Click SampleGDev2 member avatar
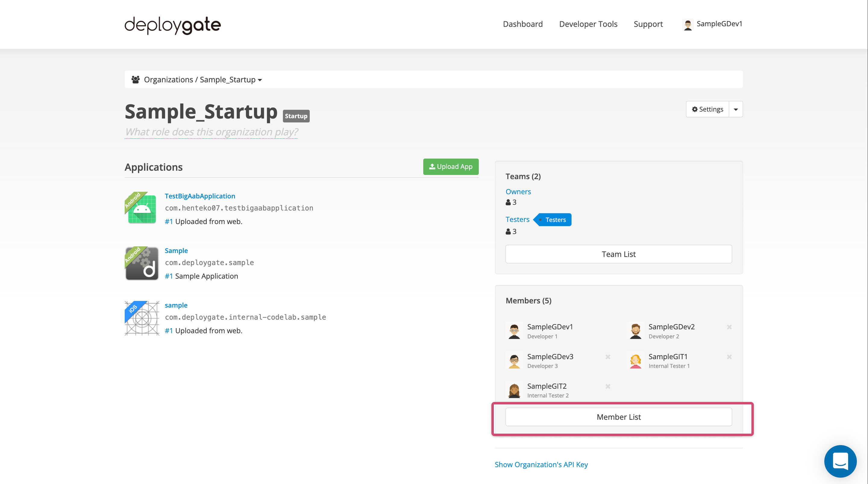The image size is (868, 484). 635,331
